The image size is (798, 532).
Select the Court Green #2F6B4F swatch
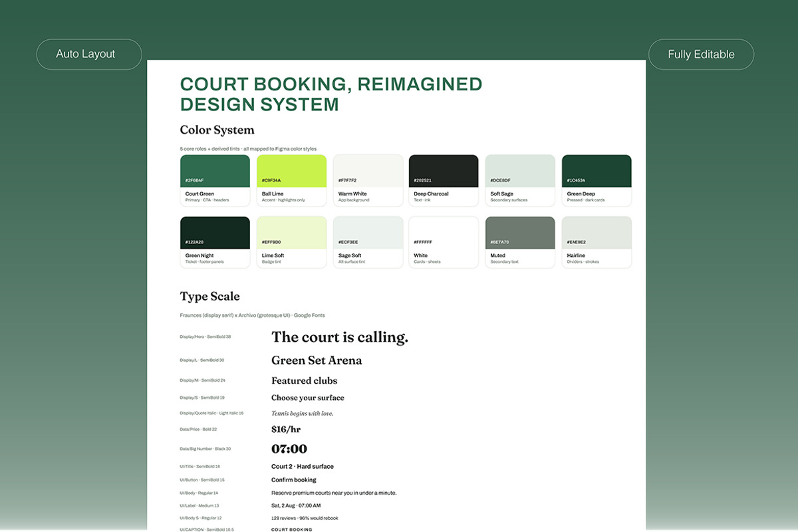click(215, 180)
